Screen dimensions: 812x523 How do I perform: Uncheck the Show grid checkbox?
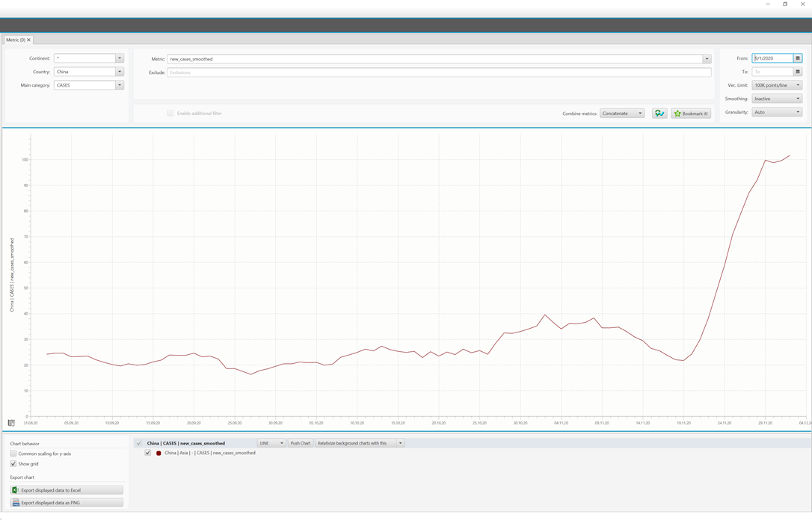13,464
